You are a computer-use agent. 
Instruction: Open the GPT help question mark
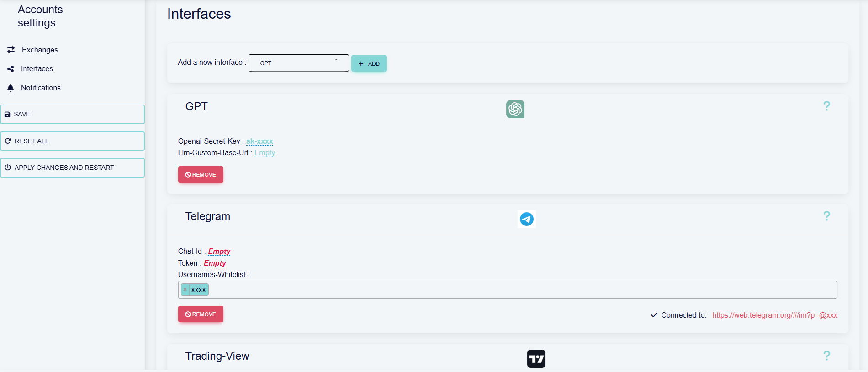pyautogui.click(x=826, y=106)
